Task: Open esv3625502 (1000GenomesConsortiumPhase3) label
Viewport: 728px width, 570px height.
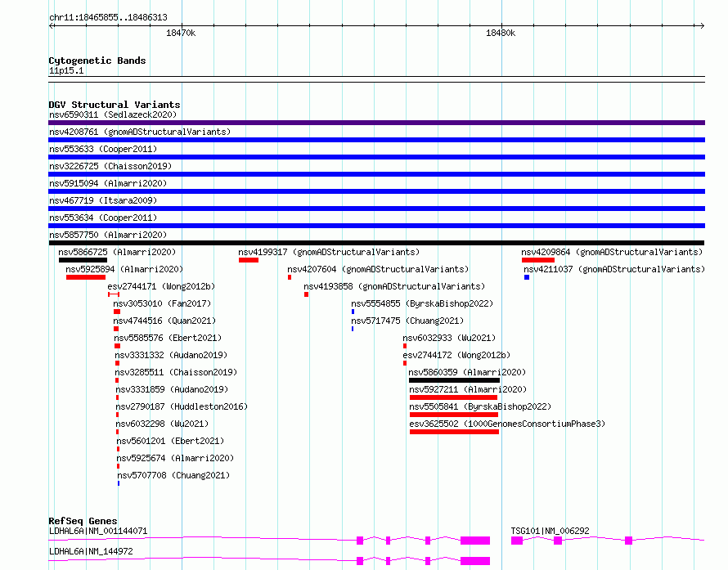Action: (x=507, y=424)
